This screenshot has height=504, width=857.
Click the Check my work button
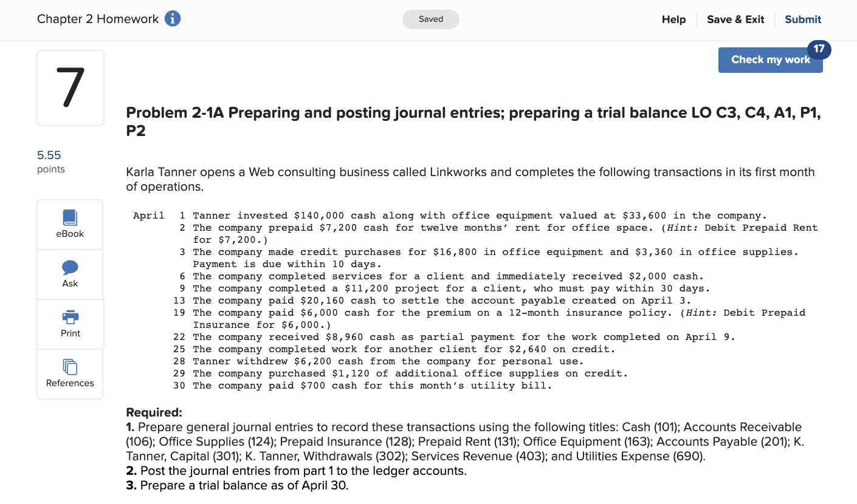pyautogui.click(x=770, y=60)
